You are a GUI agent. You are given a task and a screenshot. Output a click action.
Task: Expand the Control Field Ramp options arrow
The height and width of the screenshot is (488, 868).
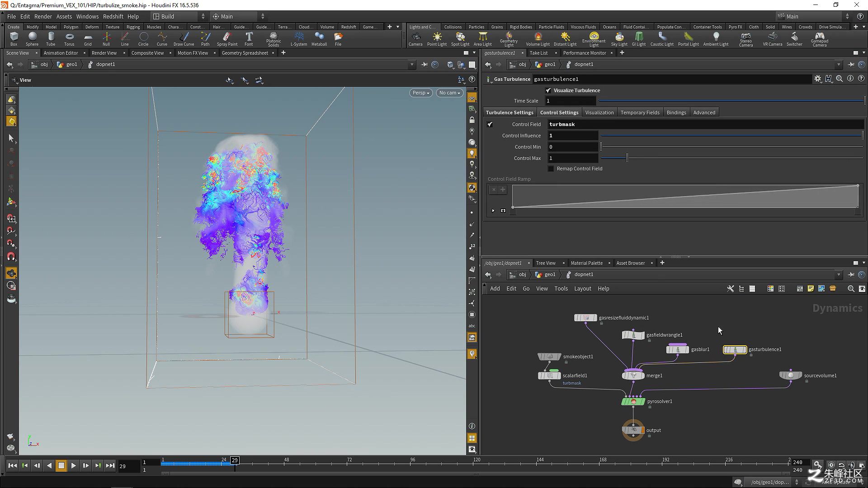(x=493, y=211)
